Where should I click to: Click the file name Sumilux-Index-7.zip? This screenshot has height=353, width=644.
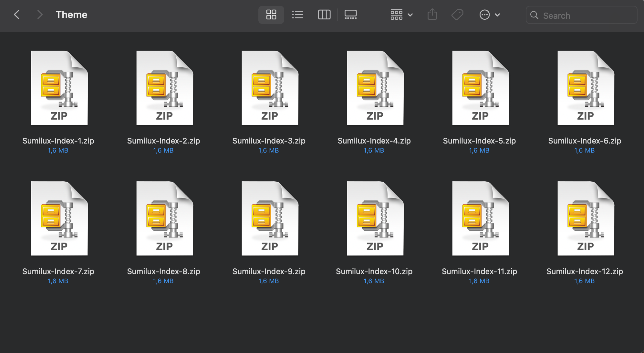[x=58, y=272]
